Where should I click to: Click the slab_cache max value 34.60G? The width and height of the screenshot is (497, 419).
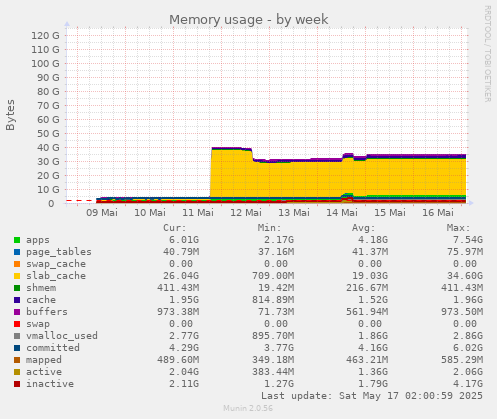[x=465, y=276]
